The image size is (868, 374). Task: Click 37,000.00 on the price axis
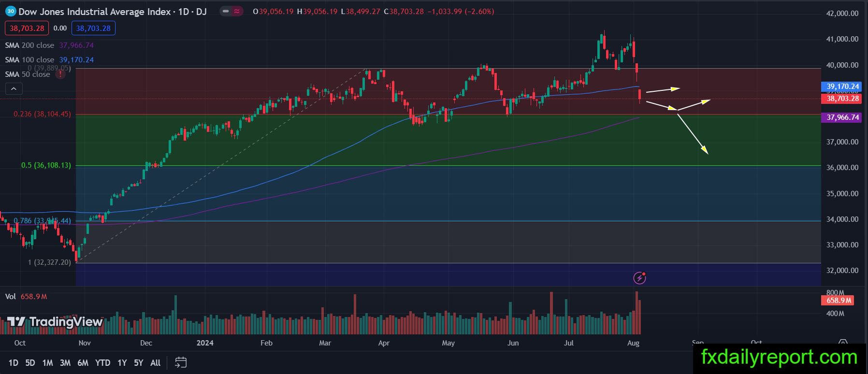[842, 142]
